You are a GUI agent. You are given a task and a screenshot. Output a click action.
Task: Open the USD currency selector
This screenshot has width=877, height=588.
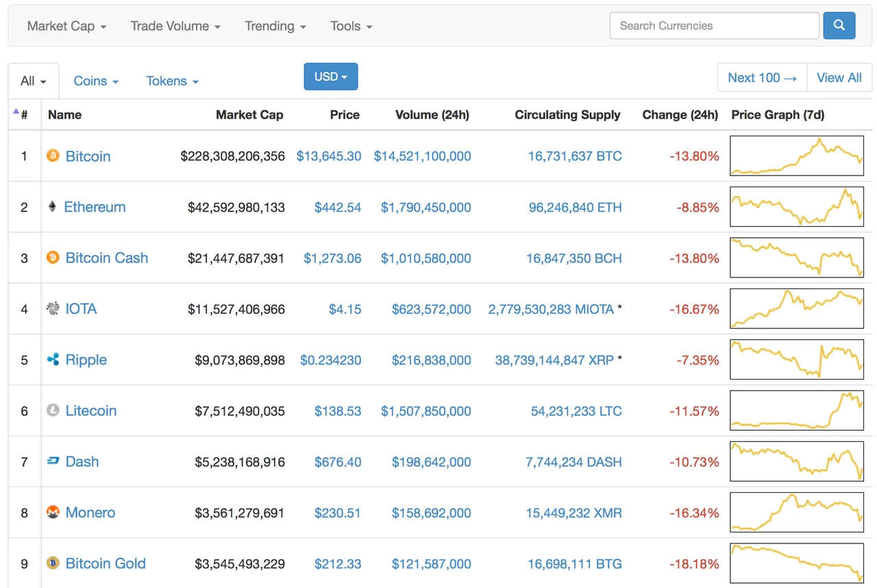pyautogui.click(x=331, y=77)
